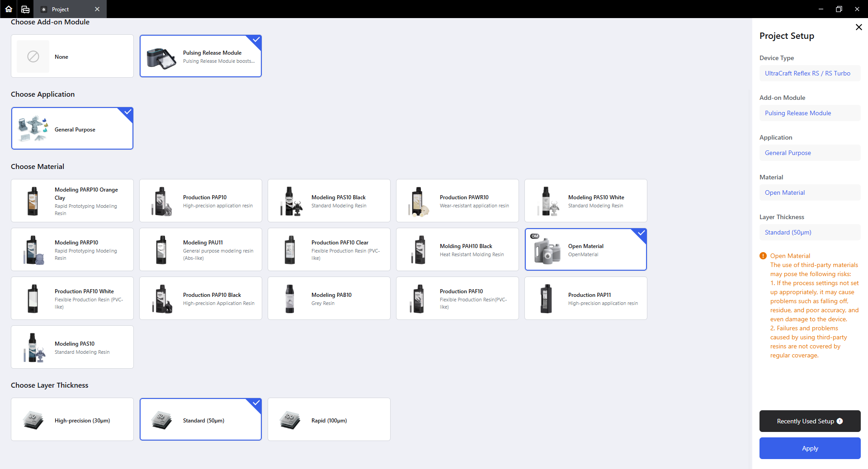Viewport: 868px width, 469px height.
Task: Choose Production PAWR10 wear-resistant resin
Action: [458, 201]
